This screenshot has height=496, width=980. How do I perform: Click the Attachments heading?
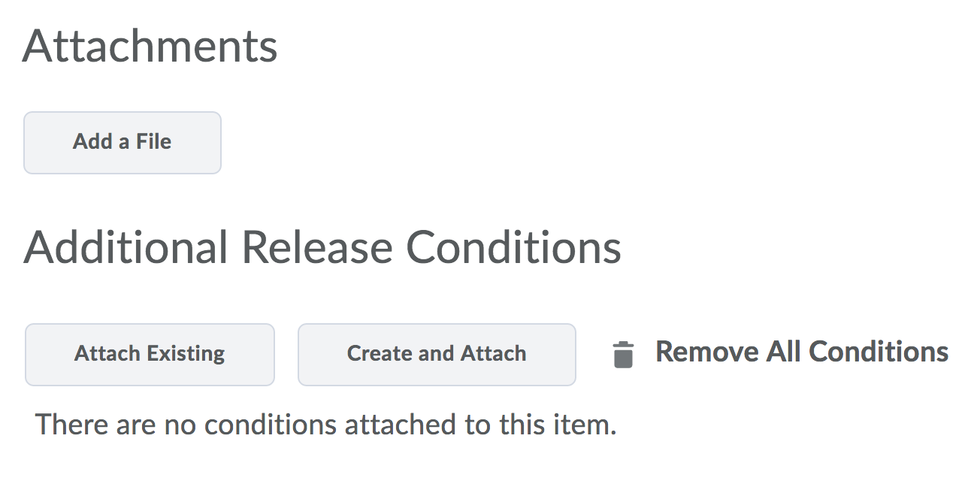click(x=150, y=47)
